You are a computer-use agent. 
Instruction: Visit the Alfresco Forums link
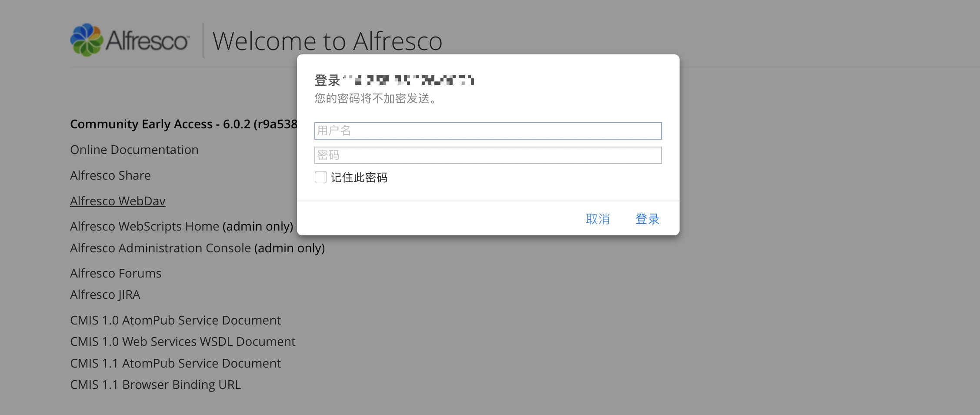pos(116,273)
